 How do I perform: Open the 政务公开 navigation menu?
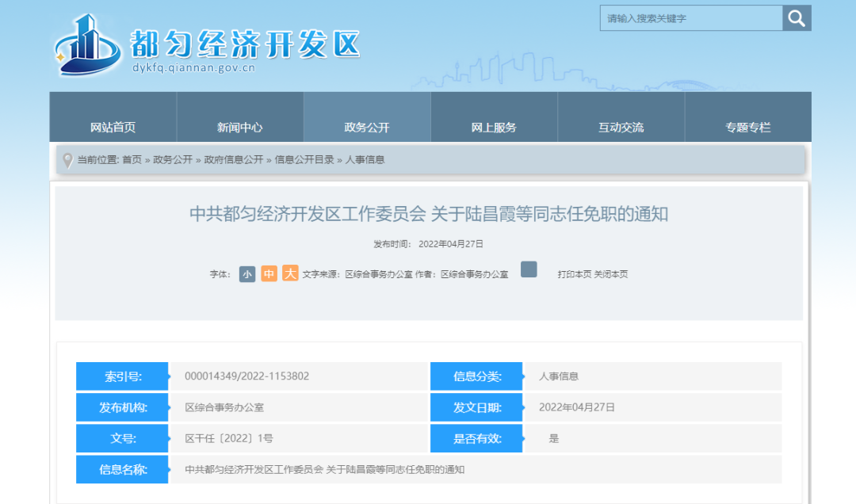pos(367,127)
